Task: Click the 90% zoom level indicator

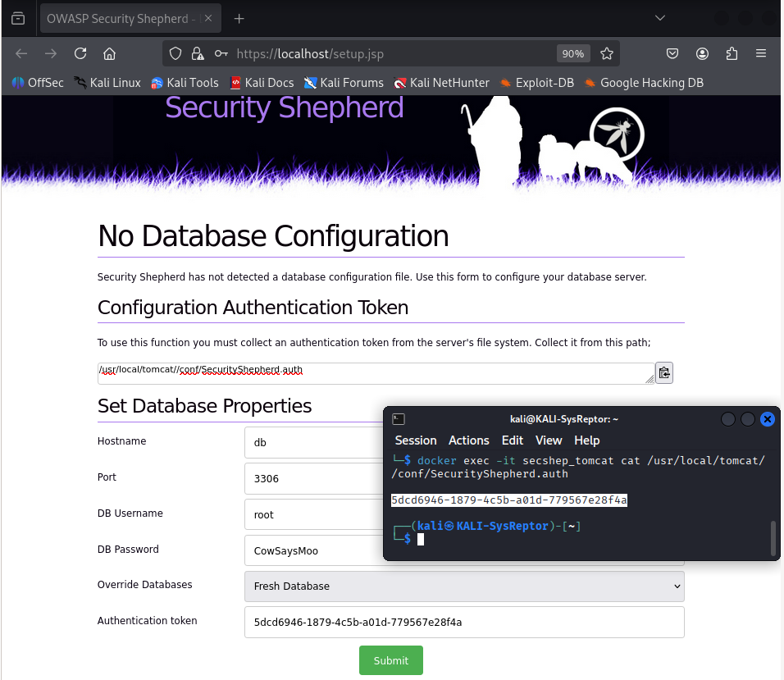Action: click(573, 53)
